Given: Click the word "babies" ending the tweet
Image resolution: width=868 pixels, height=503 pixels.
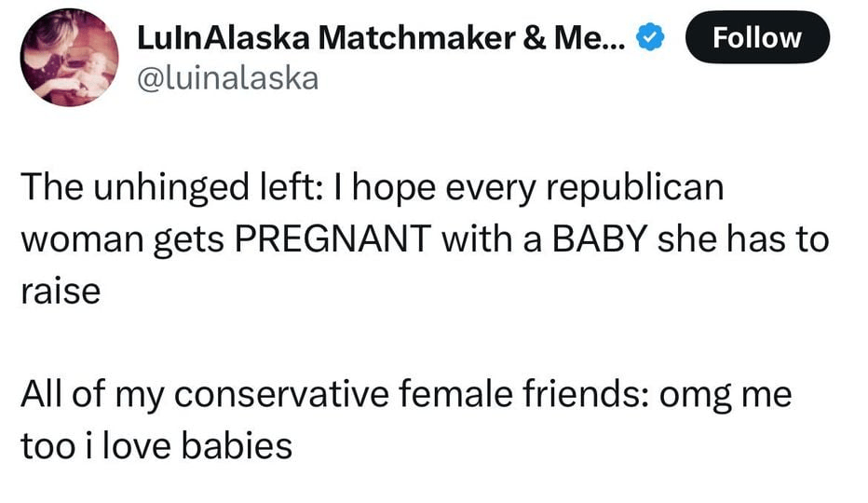Looking at the screenshot, I should (235, 446).
